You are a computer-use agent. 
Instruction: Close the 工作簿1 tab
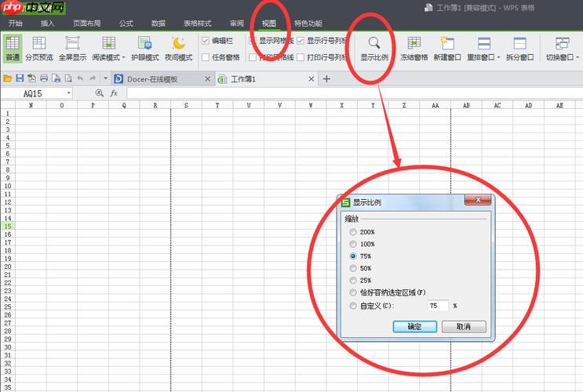pos(312,78)
